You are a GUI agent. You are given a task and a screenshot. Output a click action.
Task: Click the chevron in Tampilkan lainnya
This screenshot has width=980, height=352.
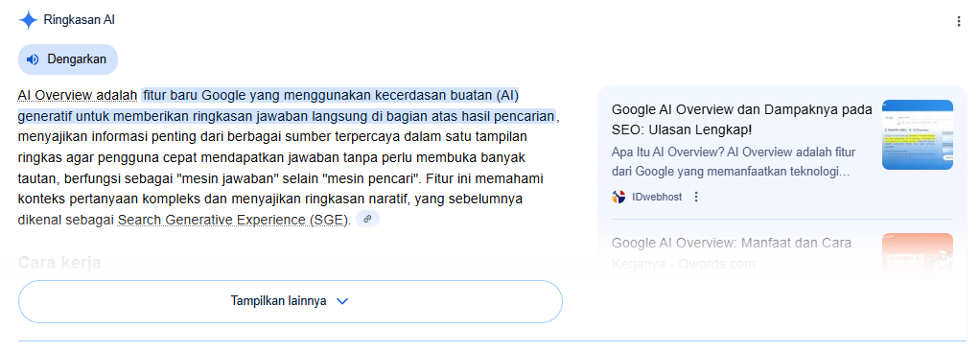(342, 301)
